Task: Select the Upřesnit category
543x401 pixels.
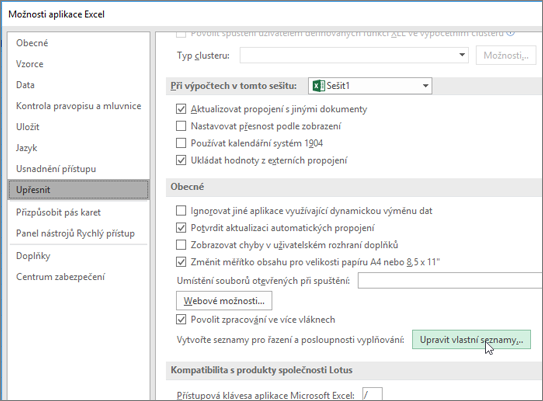Action: (x=79, y=190)
